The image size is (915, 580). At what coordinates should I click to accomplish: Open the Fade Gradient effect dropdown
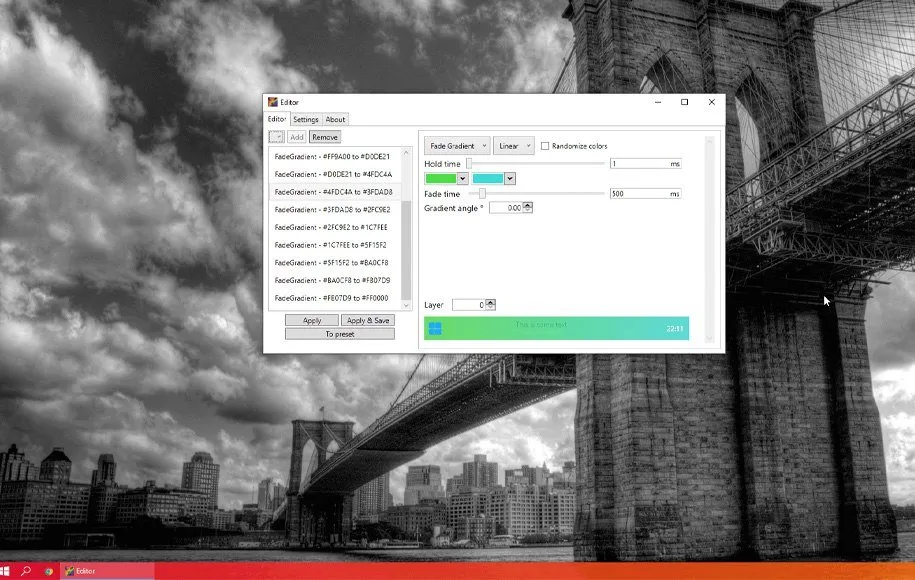click(x=456, y=146)
